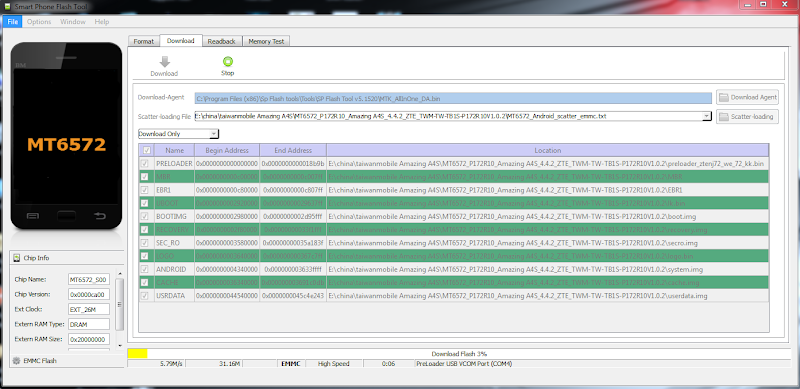Viewport: 800px width, 389px height.
Task: Open the Memory Test tab
Action: click(266, 41)
